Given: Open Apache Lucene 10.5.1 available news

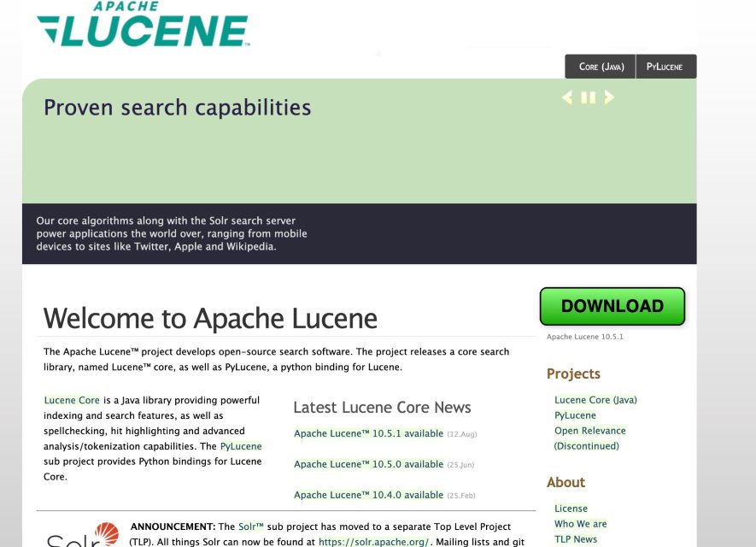Looking at the screenshot, I should point(368,433).
